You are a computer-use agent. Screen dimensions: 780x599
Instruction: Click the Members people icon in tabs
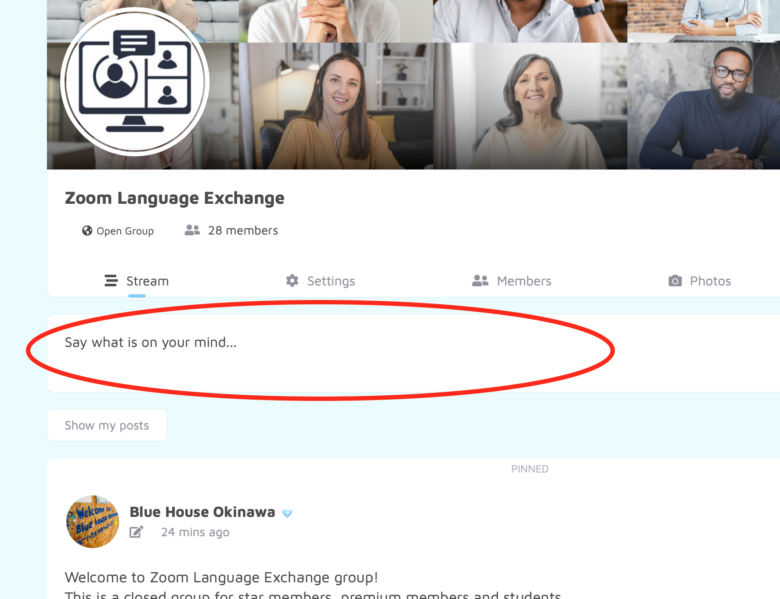480,281
